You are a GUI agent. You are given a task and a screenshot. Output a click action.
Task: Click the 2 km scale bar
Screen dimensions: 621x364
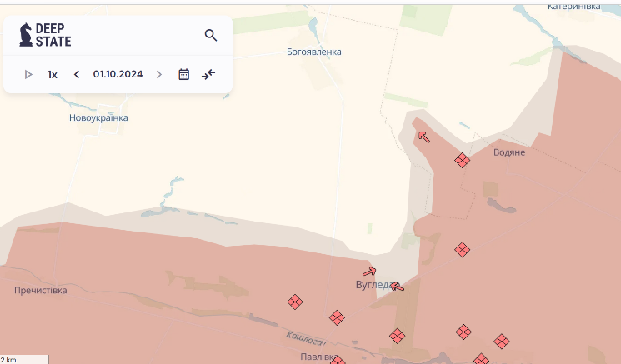pos(24,359)
